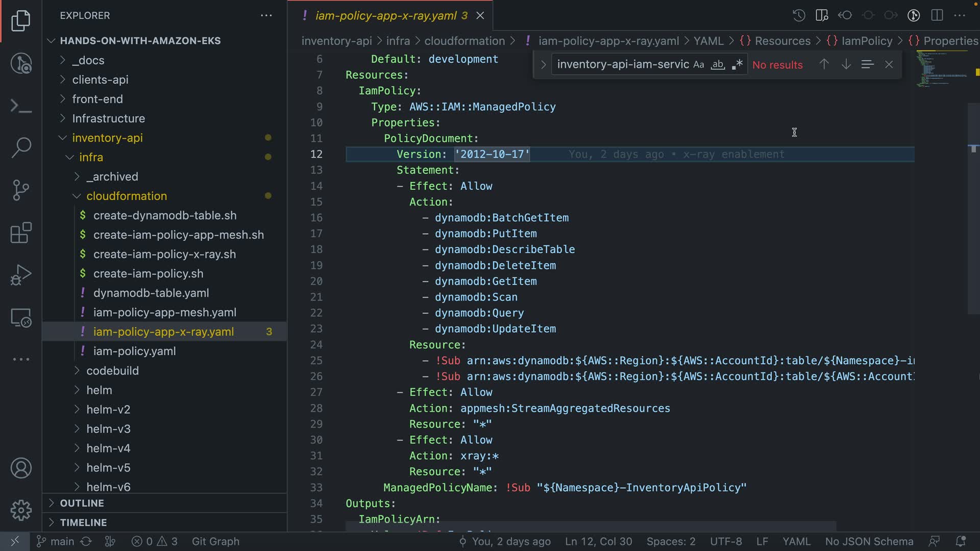
Task: Click the find input field
Action: click(623, 65)
